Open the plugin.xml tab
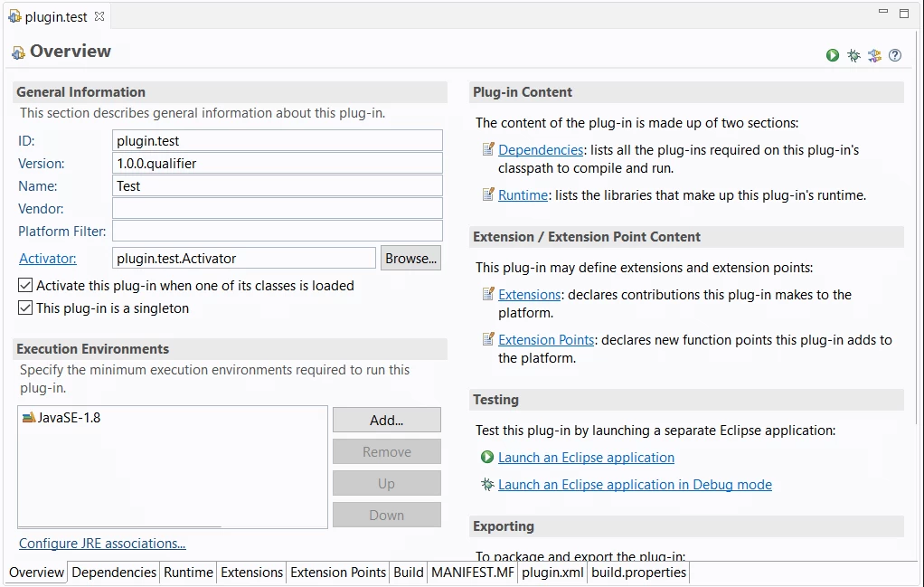Viewport: 924px width, 587px height. [x=552, y=573]
